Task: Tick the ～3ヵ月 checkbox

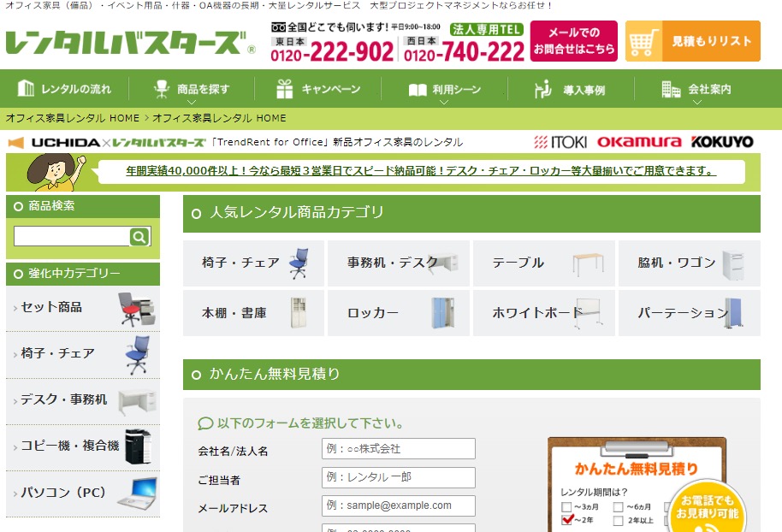Action: click(566, 507)
